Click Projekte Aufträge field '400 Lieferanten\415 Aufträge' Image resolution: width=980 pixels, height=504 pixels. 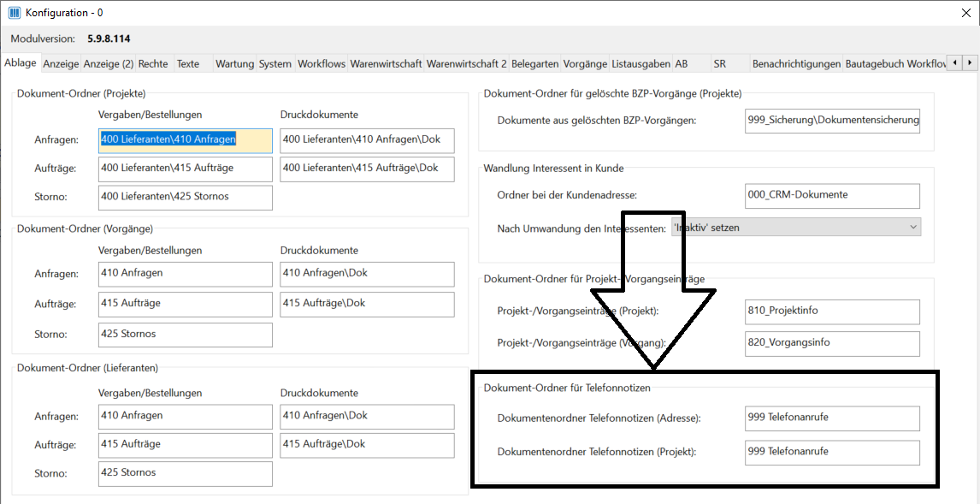coord(186,169)
